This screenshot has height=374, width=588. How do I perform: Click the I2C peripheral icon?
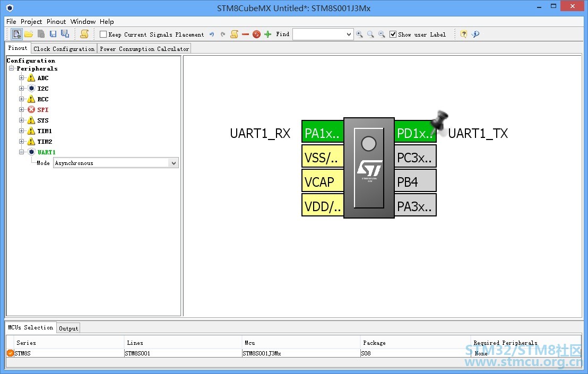31,89
